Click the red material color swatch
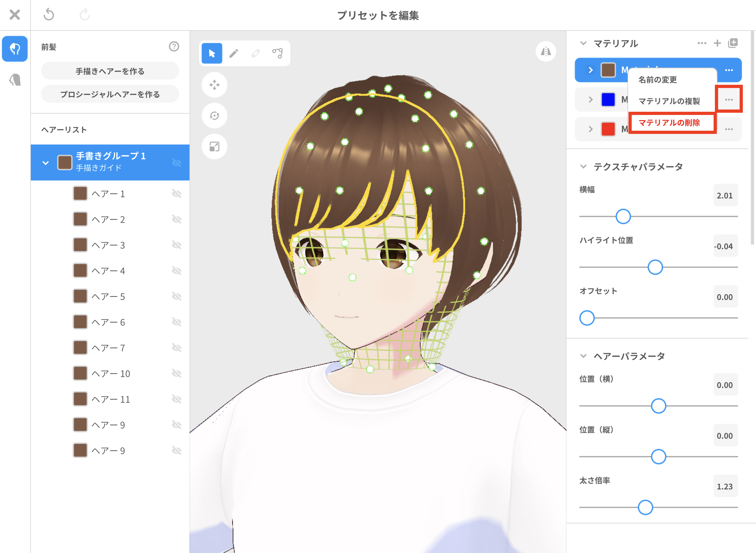Screen dimensions: 756x553 click(608, 129)
